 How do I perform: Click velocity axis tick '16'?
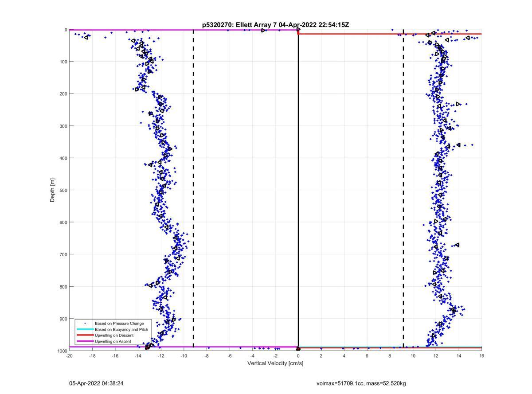481,356
